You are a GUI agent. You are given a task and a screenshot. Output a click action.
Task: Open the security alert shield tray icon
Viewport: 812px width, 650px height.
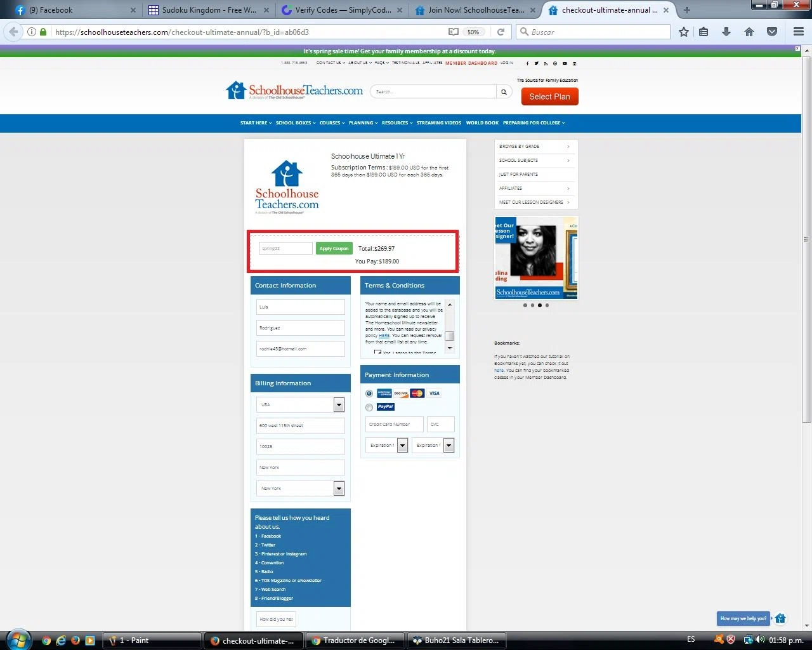[x=731, y=640]
